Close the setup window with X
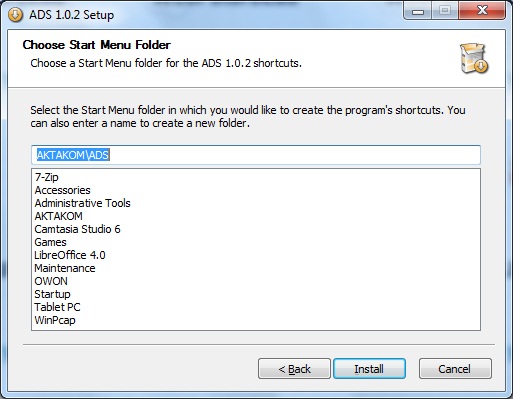 coord(482,11)
